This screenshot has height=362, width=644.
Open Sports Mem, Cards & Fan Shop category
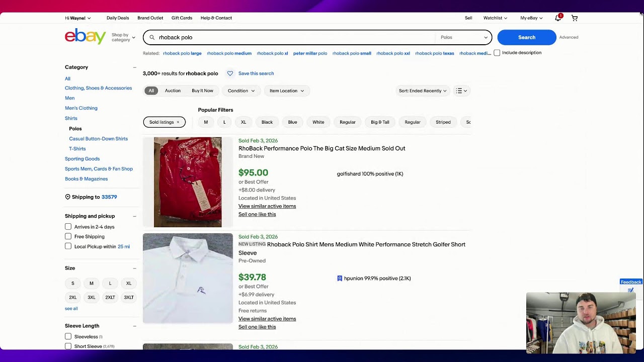pos(99,169)
